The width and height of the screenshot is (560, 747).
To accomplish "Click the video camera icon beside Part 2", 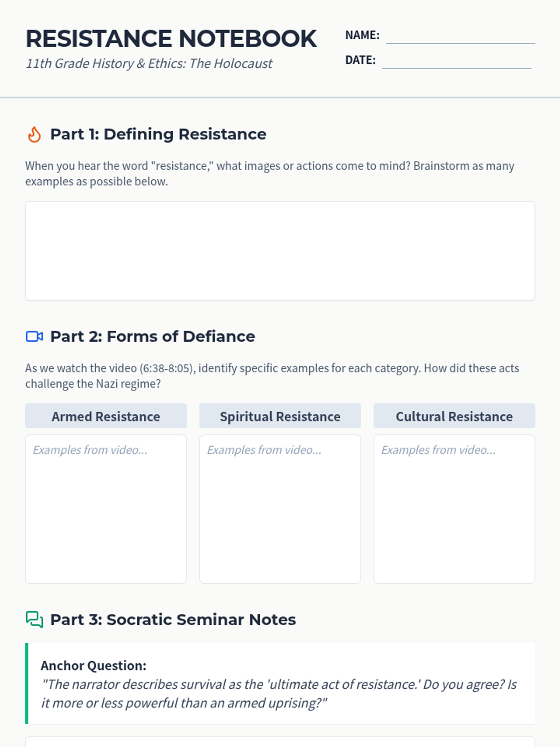I will coord(34,337).
